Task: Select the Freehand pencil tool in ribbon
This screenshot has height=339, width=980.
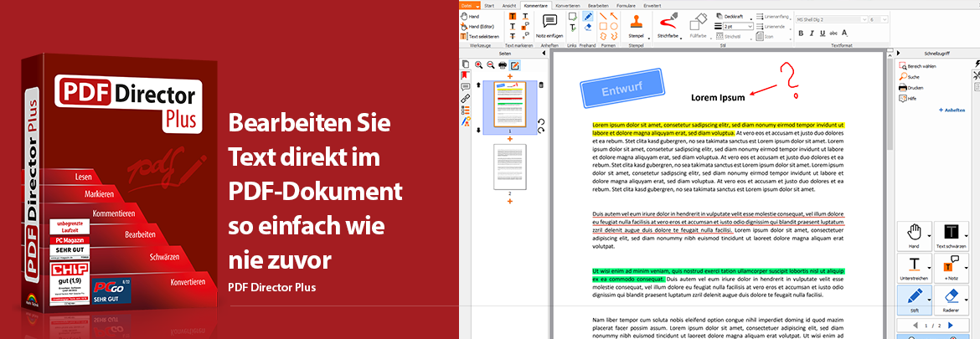Action: click(587, 16)
